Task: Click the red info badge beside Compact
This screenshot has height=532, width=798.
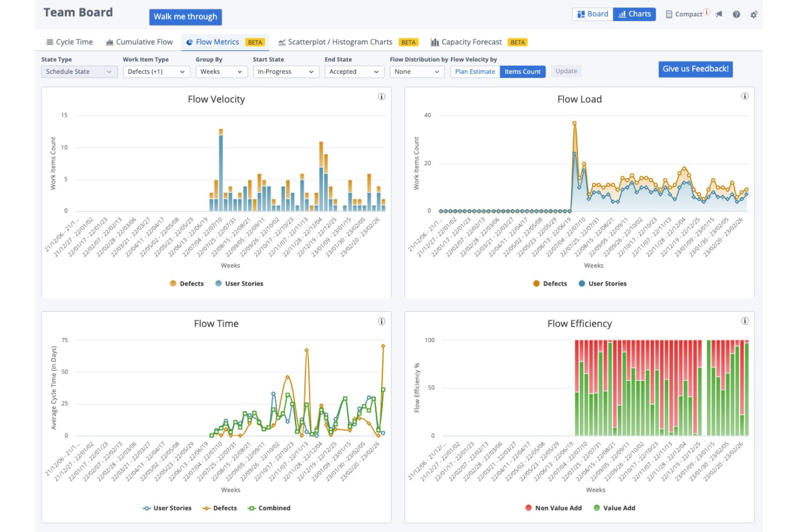Action: pos(707,12)
